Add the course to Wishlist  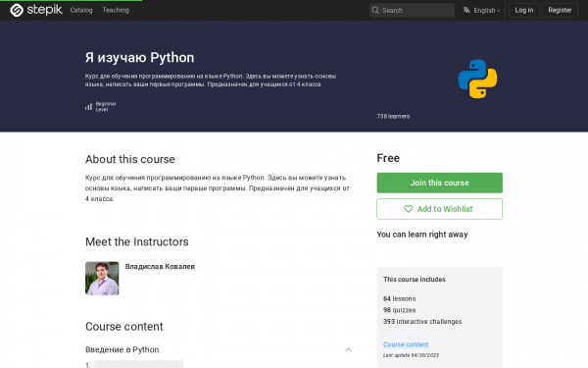[x=439, y=209]
